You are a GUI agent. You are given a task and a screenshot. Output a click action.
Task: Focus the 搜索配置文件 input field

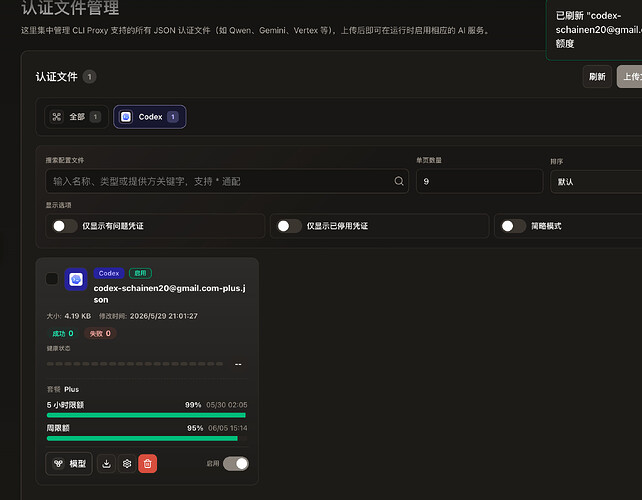227,181
